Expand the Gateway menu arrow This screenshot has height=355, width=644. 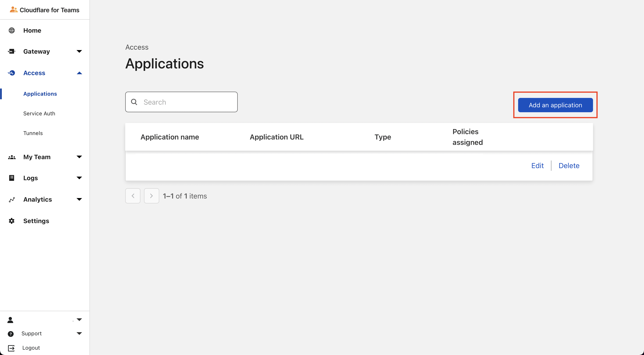click(x=79, y=51)
